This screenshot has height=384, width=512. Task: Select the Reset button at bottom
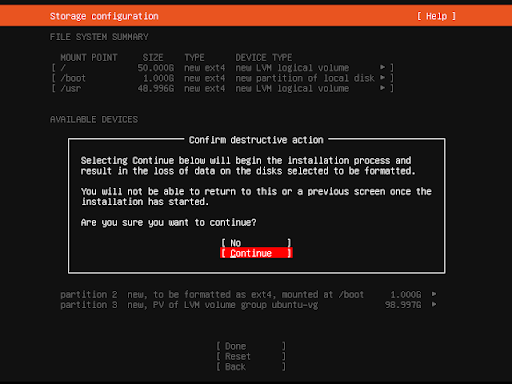pos(251,356)
